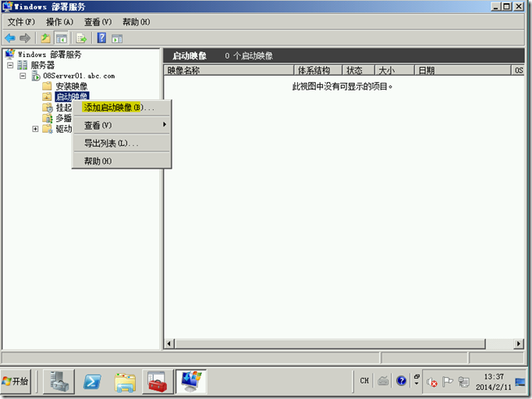Choose 添加启动映像(B)... from context menu
The height and width of the screenshot is (399, 532).
[122, 107]
